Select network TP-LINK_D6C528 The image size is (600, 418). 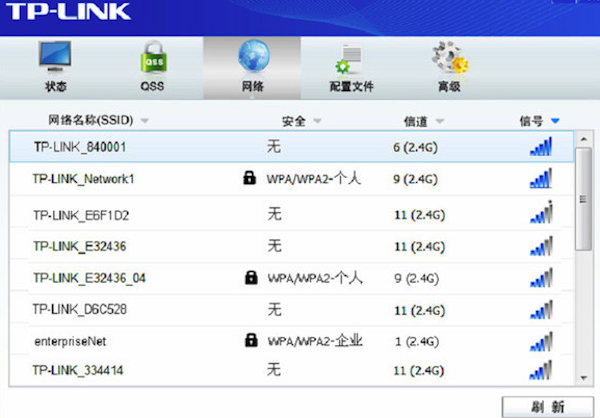292,310
